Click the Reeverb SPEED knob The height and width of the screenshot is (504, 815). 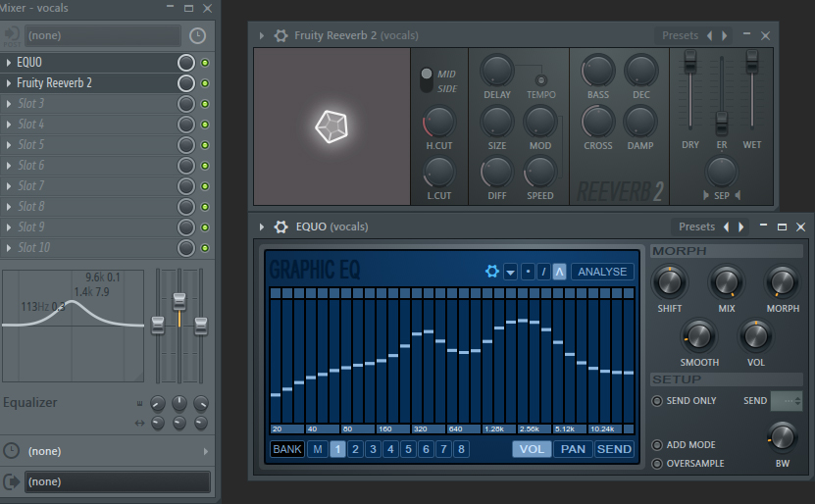540,173
